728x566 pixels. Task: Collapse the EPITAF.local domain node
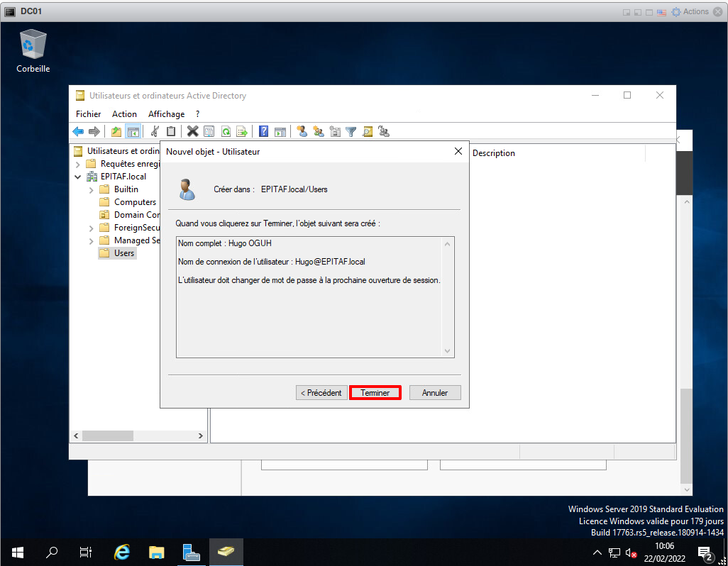77,177
